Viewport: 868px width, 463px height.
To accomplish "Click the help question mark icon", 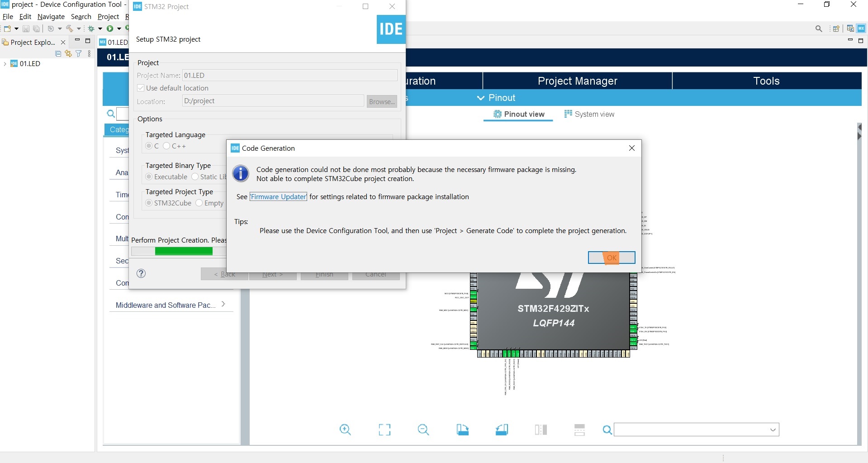I will (141, 273).
